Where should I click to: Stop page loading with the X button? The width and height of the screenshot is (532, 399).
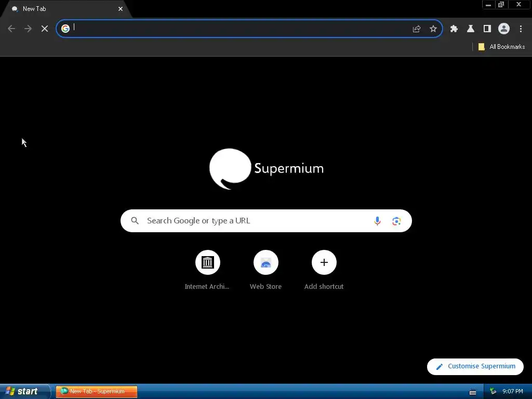[x=45, y=29]
